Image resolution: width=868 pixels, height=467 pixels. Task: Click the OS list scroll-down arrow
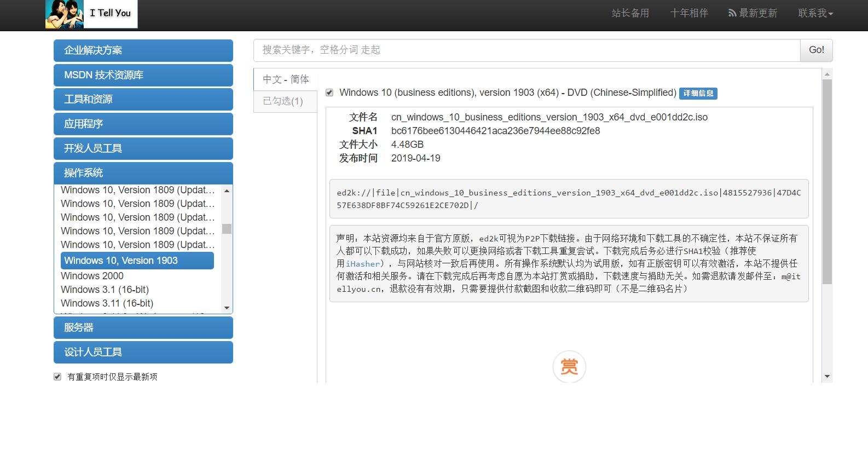click(x=227, y=308)
